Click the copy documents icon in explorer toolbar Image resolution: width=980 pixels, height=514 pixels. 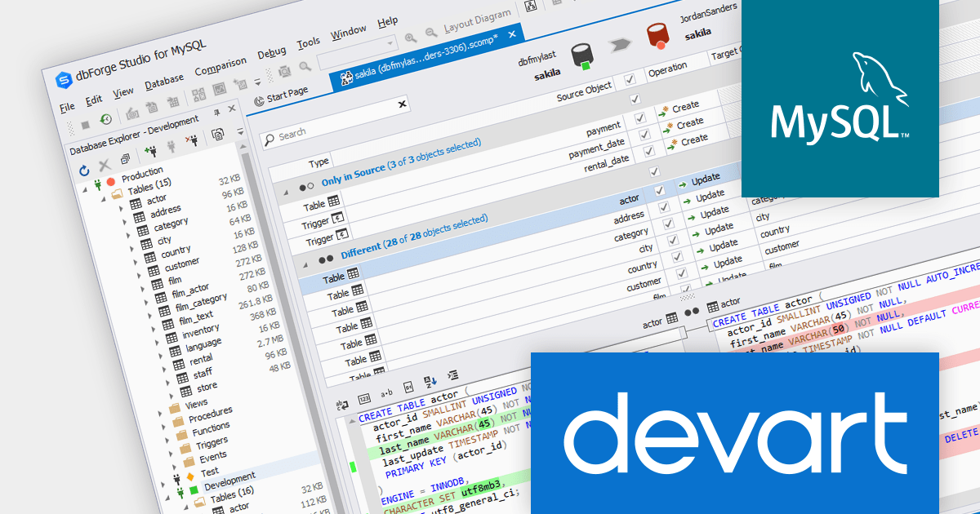(218, 135)
